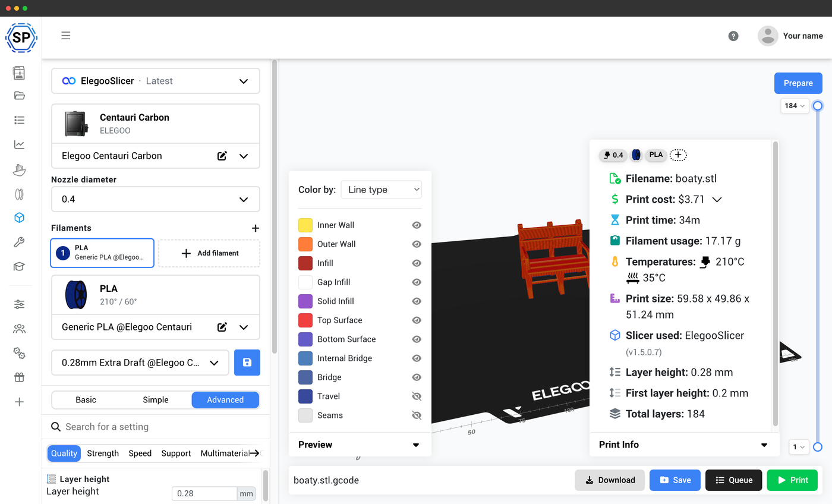Viewport: 832px width, 504px height.
Task: Open the graduation cap academy icon
Action: 19,267
